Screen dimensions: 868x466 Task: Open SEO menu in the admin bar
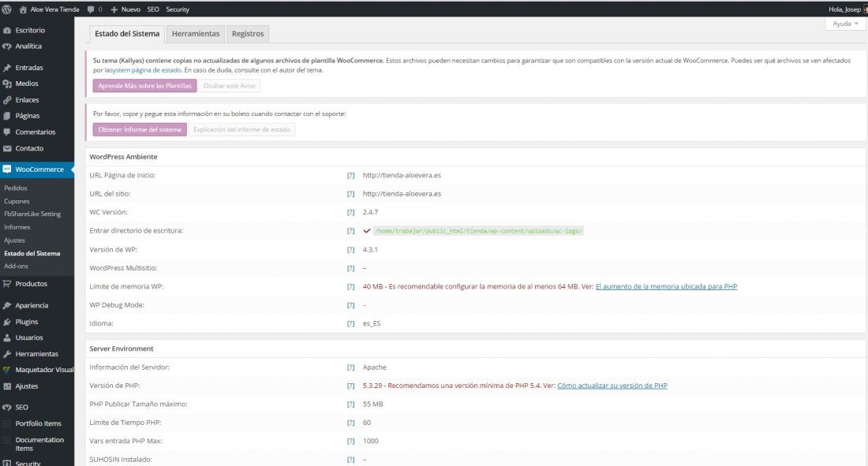click(153, 9)
